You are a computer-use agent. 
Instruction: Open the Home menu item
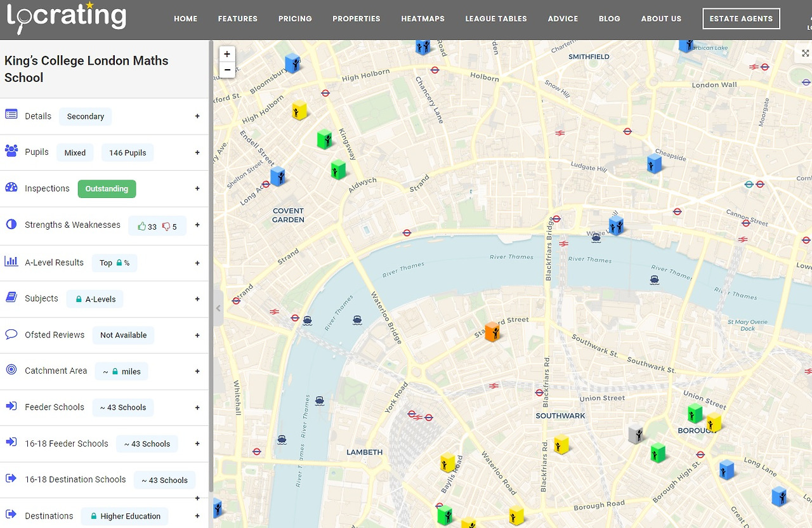coord(186,18)
